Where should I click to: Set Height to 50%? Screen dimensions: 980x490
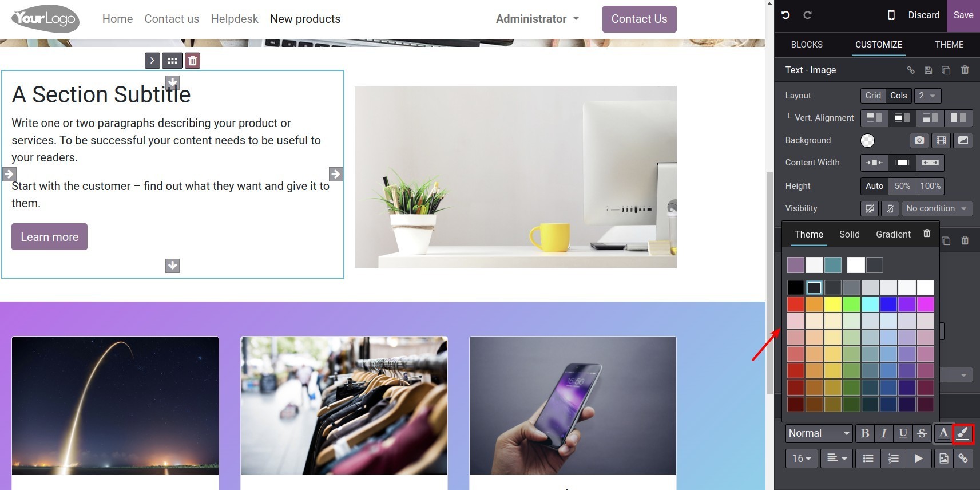click(x=902, y=186)
